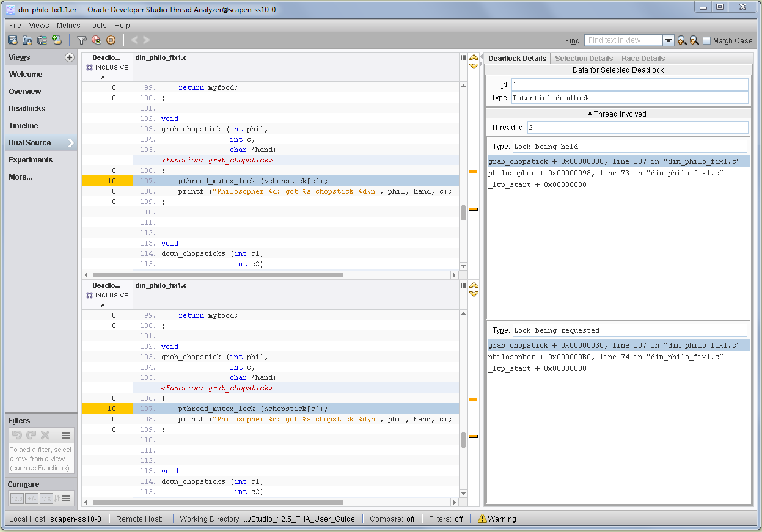The height and width of the screenshot is (532, 762).
Task: Click the Find Next magnifier icon
Action: coord(694,40)
